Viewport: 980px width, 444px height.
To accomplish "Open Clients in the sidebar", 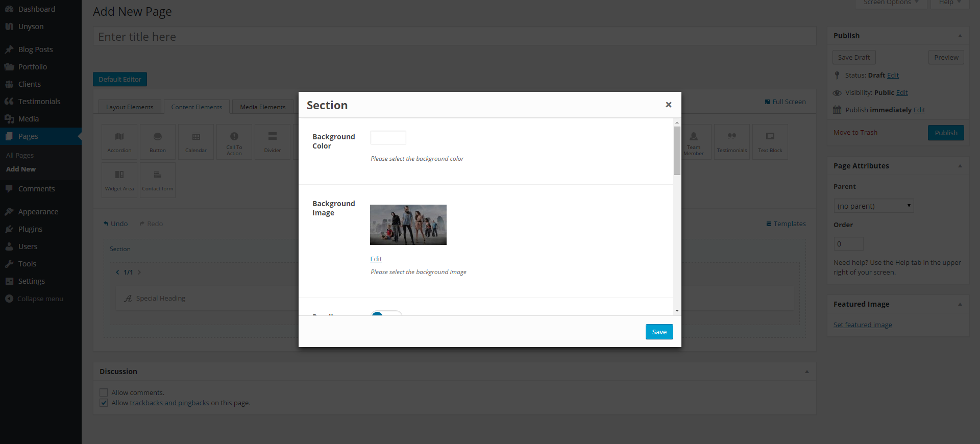I will tap(41, 84).
